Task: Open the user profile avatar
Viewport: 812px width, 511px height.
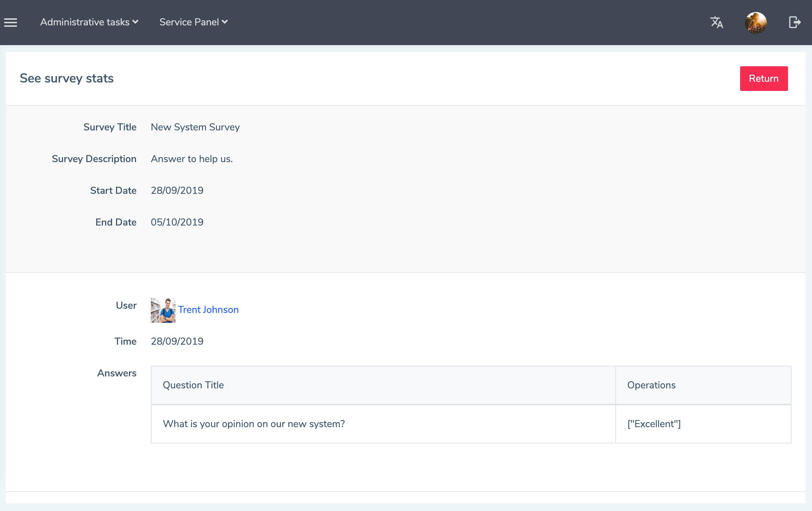Action: pos(756,23)
